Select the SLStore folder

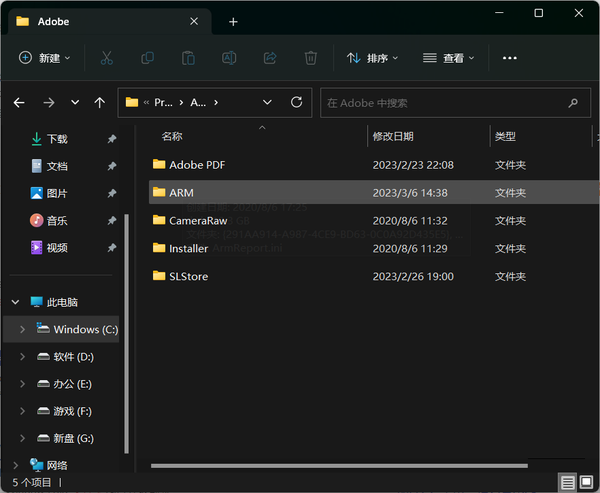click(x=373, y=276)
